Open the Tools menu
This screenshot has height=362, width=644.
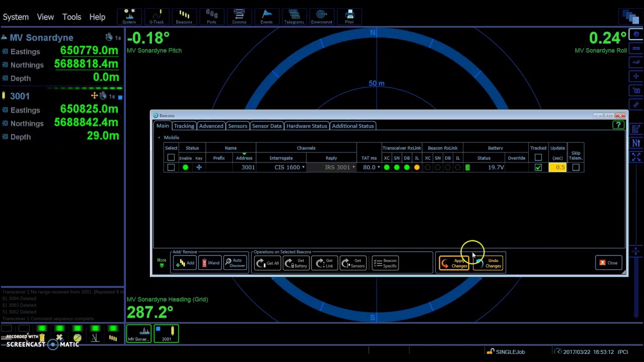[x=71, y=17]
